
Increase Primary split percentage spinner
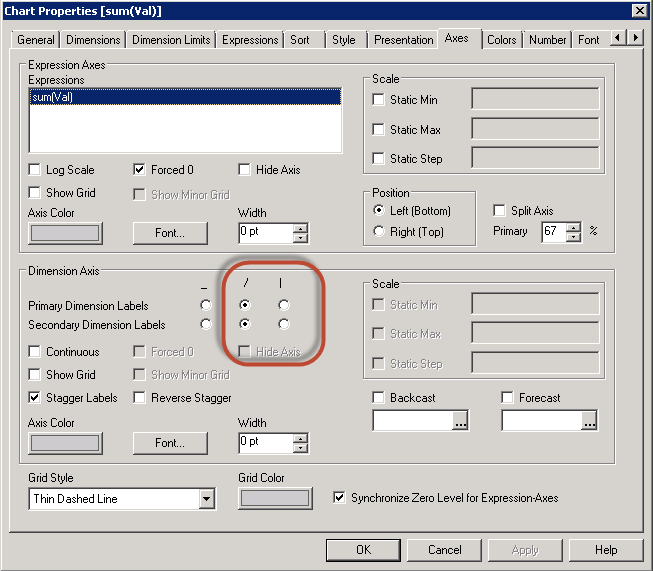[573, 226]
